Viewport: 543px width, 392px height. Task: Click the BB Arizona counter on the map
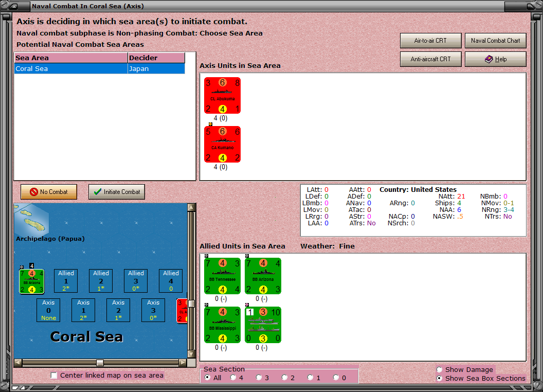(31, 281)
